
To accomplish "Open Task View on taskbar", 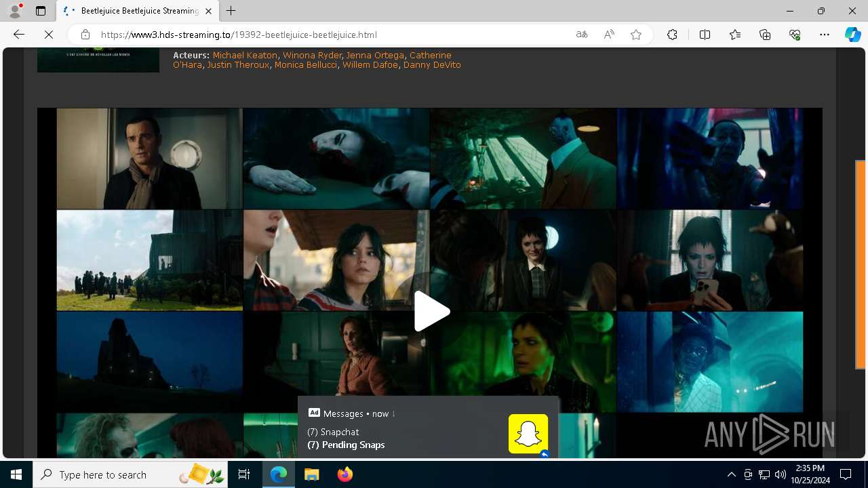I will tap(244, 474).
